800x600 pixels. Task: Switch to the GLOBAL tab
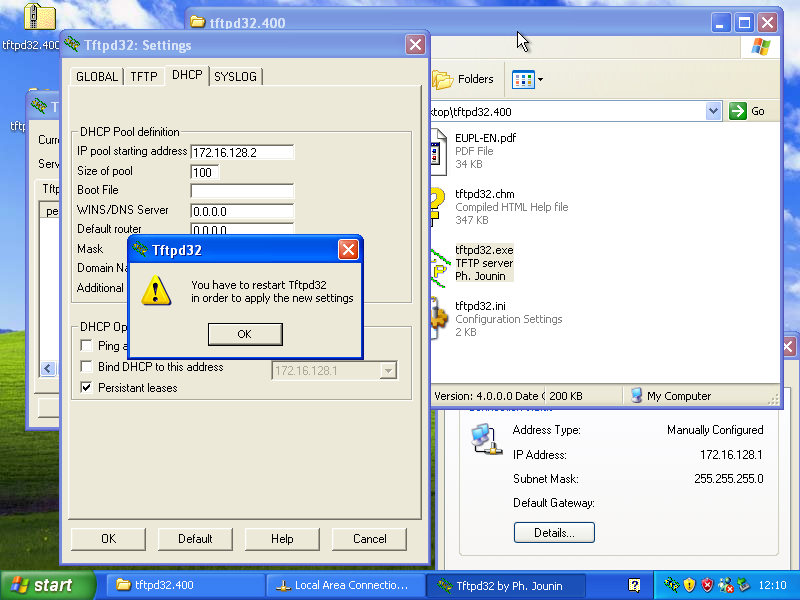click(97, 76)
